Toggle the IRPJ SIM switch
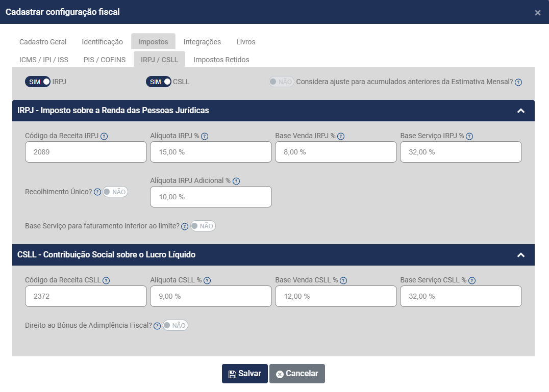Screen dimensions: 549x392 click(x=37, y=82)
